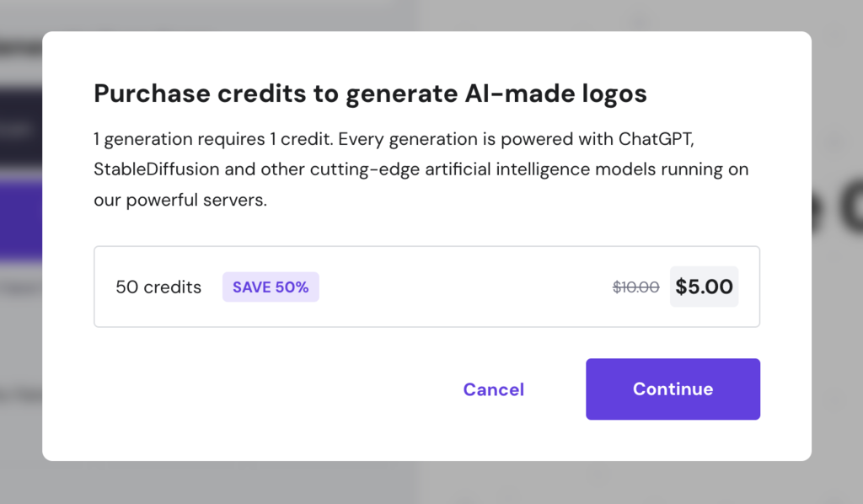Viewport: 863px width, 504px height.
Task: Click the crossed-out $10.00 original price
Action: [x=635, y=287]
